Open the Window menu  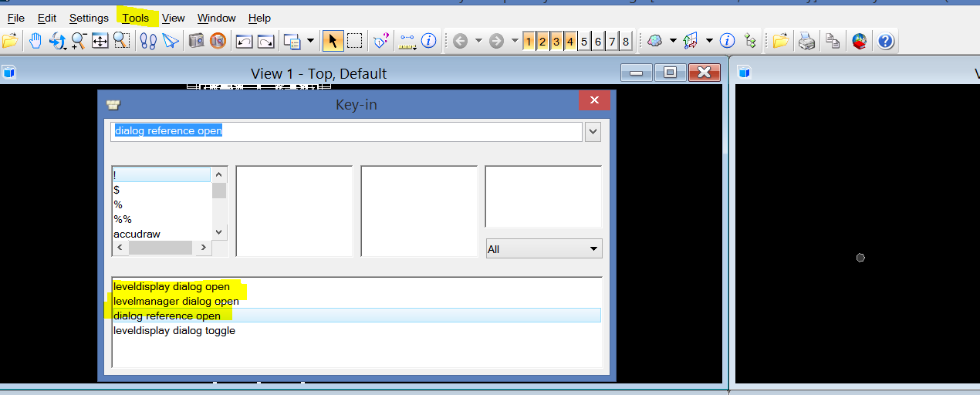coord(217,18)
